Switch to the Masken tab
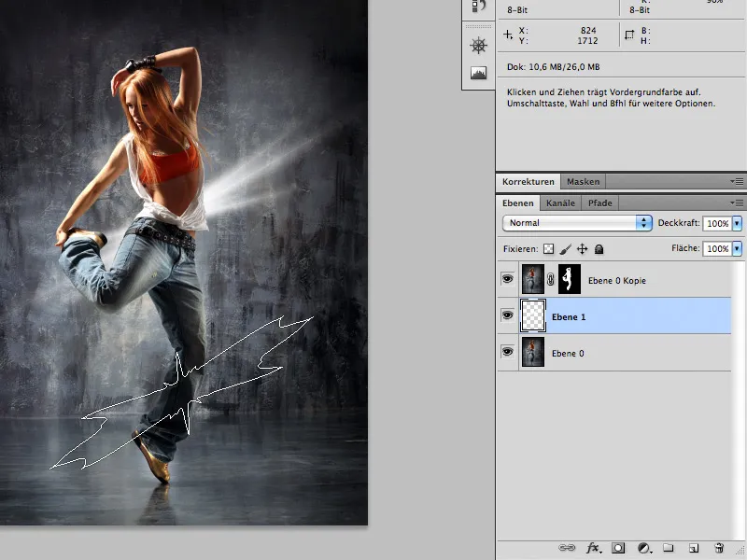747x560 pixels. click(583, 181)
